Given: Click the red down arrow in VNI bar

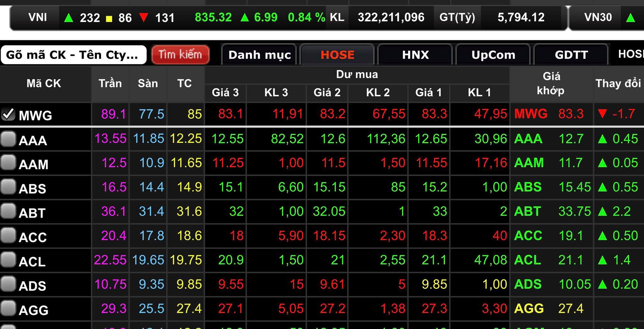Looking at the screenshot, I should [x=143, y=17].
